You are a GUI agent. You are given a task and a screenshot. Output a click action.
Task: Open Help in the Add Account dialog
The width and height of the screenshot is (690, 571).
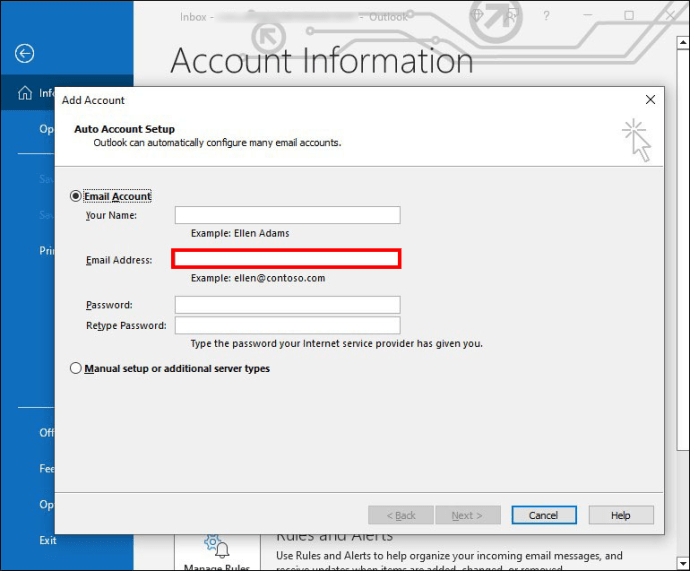[621, 515]
